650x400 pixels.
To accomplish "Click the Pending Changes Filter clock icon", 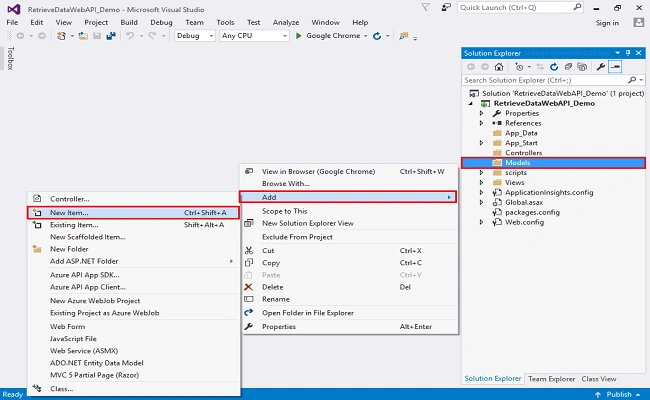I will point(519,67).
